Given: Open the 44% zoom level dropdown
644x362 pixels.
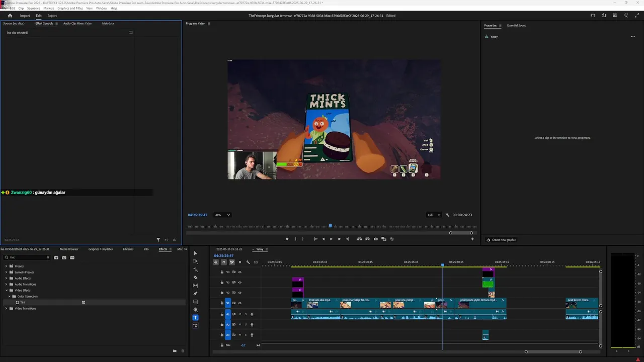Looking at the screenshot, I should [222, 215].
